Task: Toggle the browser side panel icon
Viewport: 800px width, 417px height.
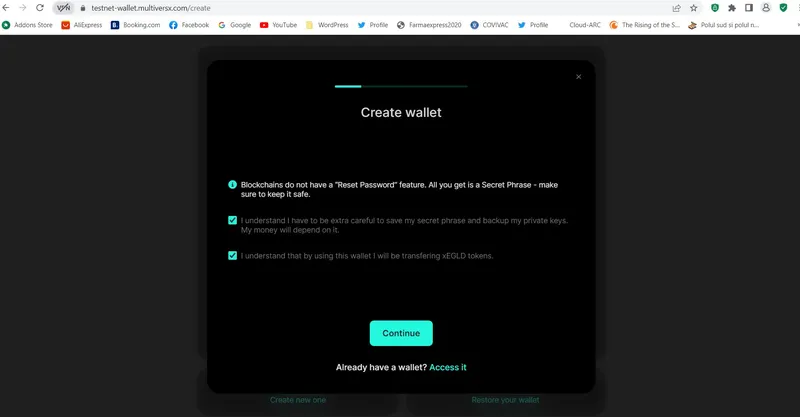Action: 748,8
